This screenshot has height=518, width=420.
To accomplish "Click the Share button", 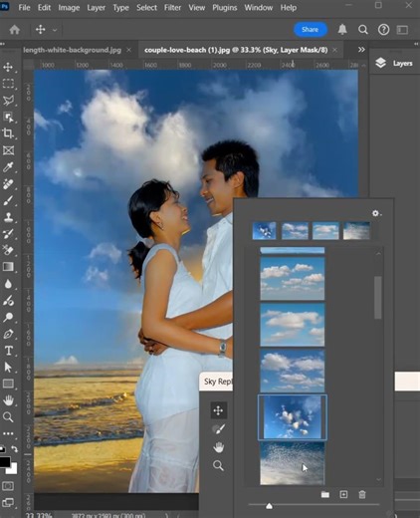I will click(x=311, y=30).
